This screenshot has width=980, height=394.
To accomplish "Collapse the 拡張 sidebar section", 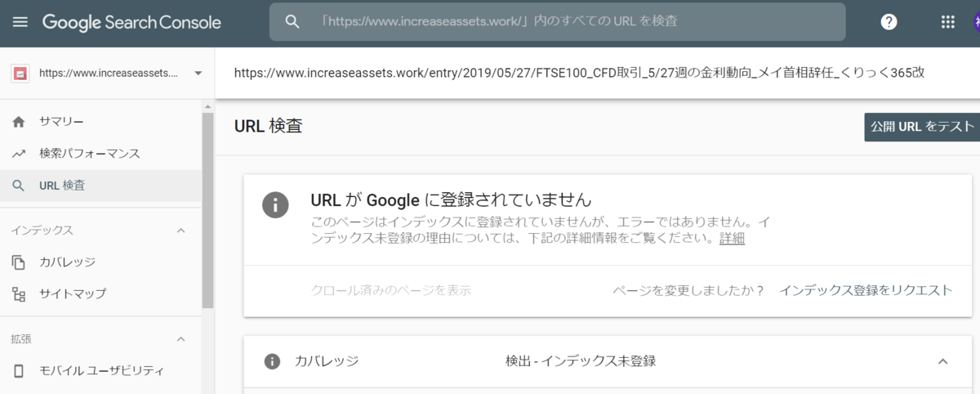I will click(181, 338).
